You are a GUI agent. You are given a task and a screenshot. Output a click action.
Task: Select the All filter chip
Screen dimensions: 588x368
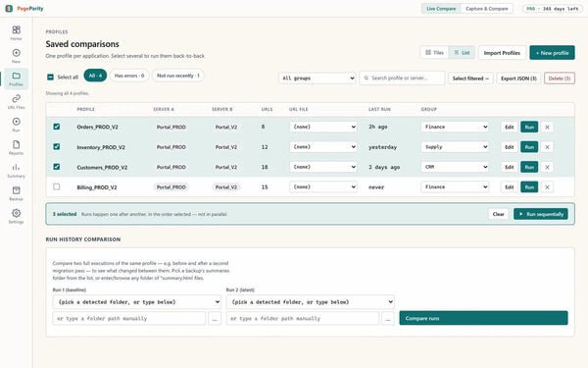[x=95, y=76]
